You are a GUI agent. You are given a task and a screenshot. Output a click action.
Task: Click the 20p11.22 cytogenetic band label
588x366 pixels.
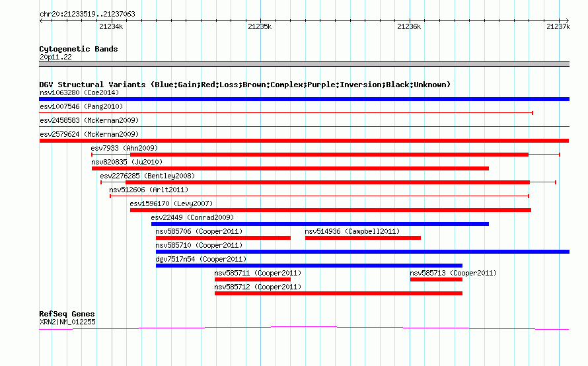[55, 57]
